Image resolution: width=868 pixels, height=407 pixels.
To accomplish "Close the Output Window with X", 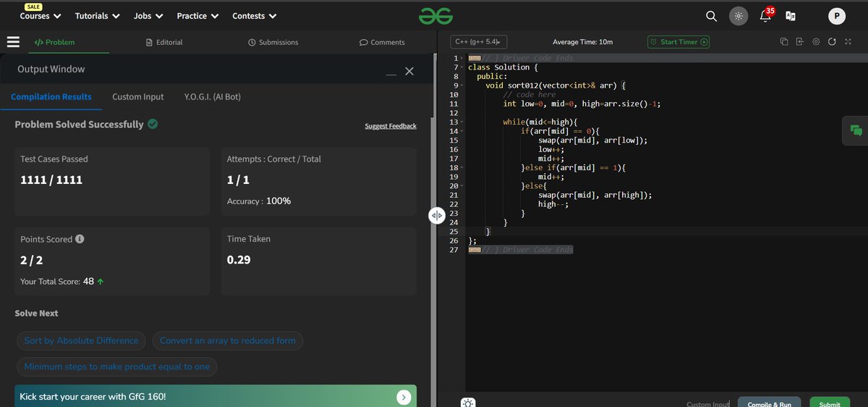I will tap(409, 70).
